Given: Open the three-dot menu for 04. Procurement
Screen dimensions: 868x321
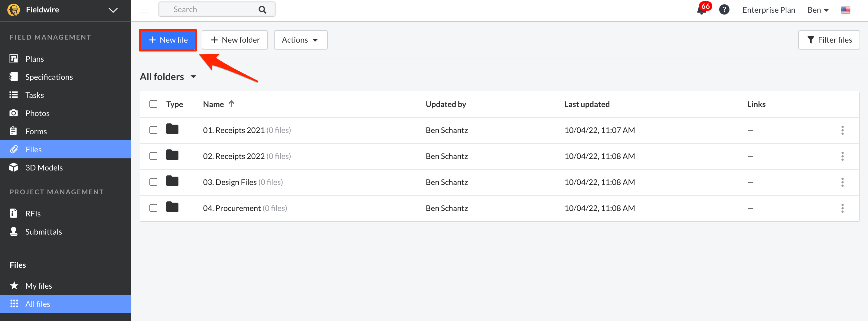Looking at the screenshot, I should [842, 209].
